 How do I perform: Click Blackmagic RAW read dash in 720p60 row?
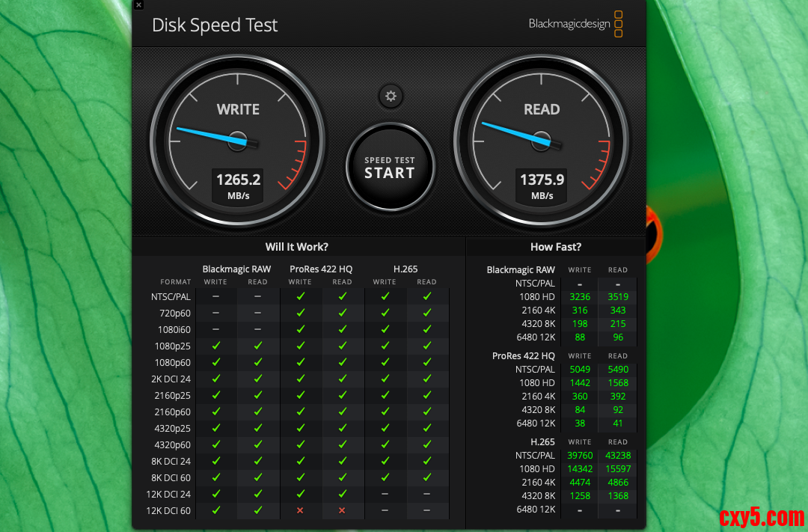(257, 313)
